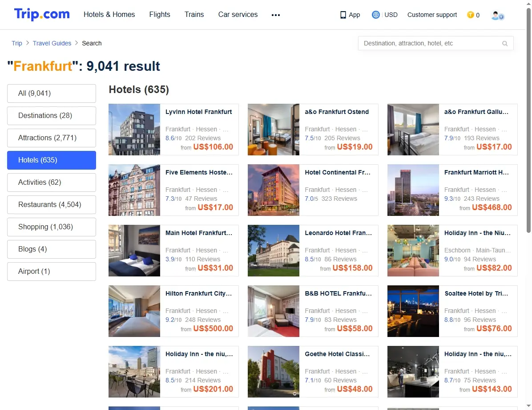Click the US$201.00 price
532x410 pixels.
[213, 389]
